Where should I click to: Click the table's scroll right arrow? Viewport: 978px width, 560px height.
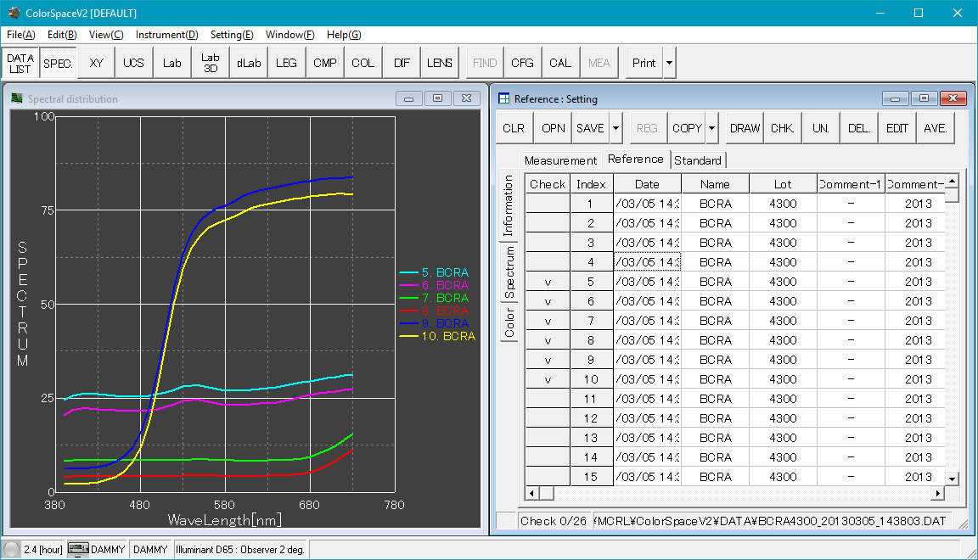pos(937,493)
